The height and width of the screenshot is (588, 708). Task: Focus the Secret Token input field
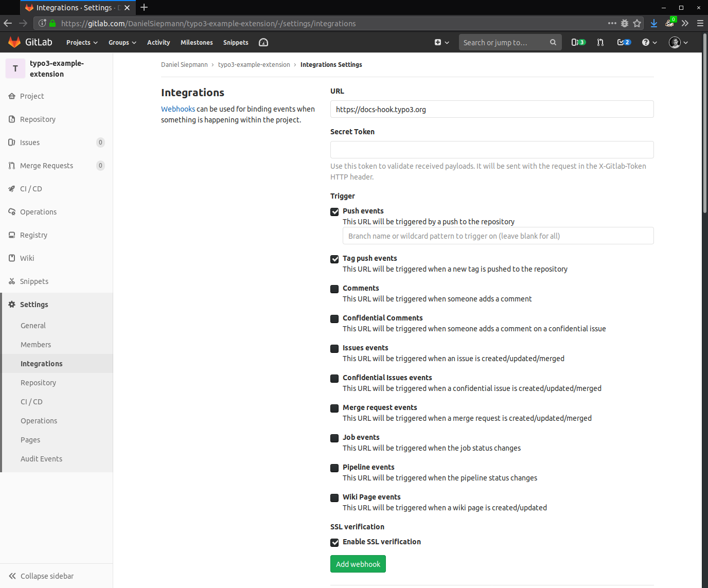tap(491, 150)
